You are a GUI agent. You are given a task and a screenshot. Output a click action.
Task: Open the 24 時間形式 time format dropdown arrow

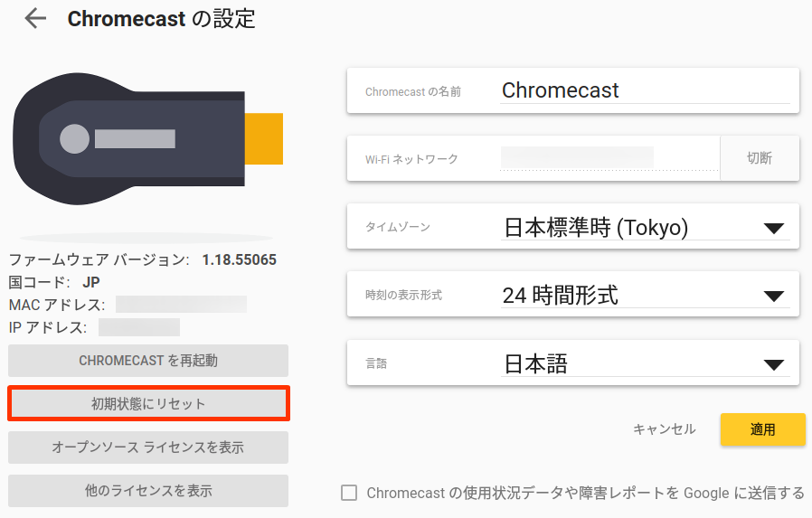tap(773, 296)
